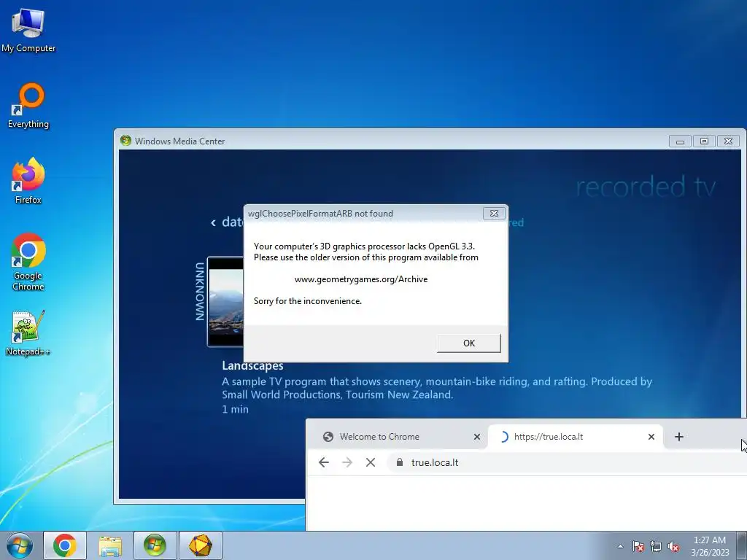Click the Windows Media Center taskbar icon
The height and width of the screenshot is (560, 747).
pyautogui.click(x=155, y=545)
